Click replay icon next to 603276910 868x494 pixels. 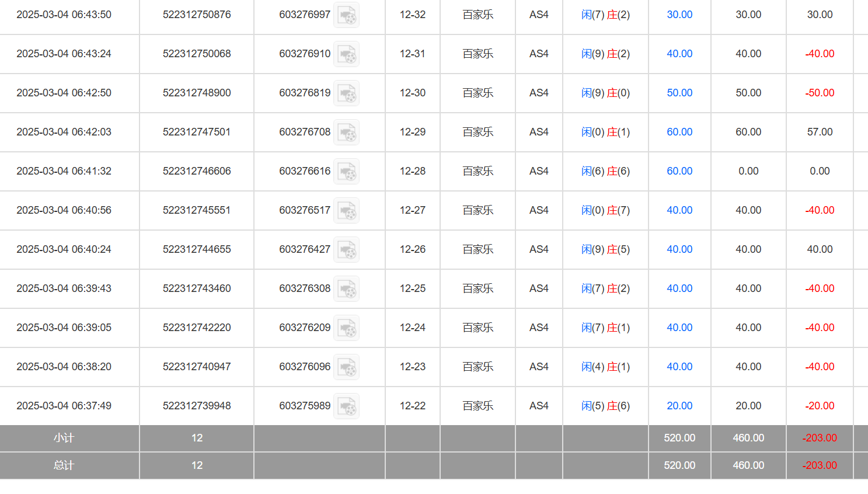[x=347, y=54]
